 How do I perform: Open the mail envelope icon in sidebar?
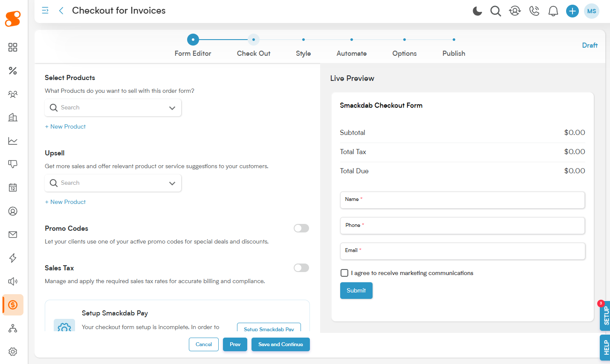(13, 235)
